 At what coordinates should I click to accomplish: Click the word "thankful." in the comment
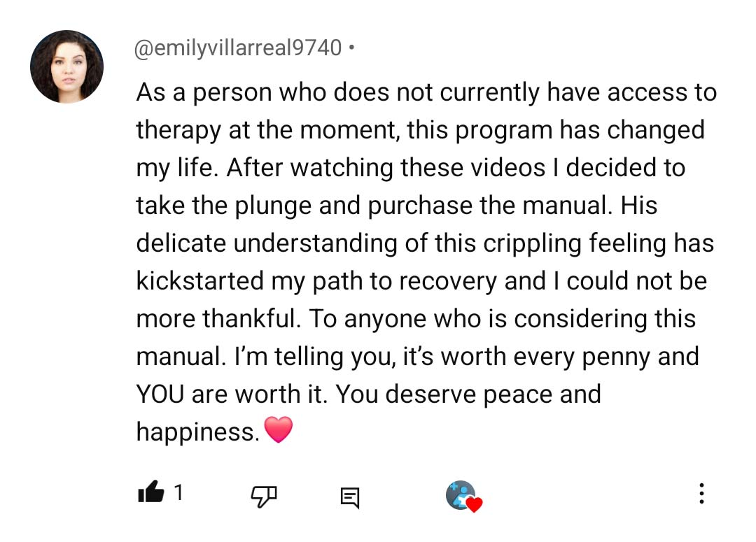coord(251,319)
